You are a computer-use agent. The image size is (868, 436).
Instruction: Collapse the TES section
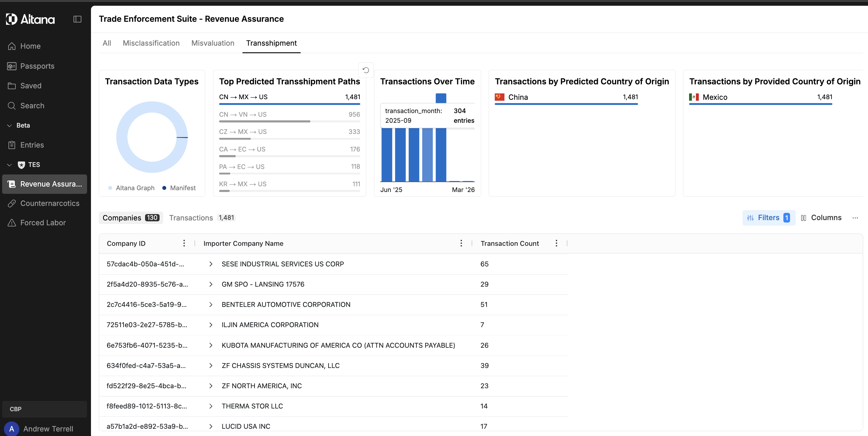9,165
